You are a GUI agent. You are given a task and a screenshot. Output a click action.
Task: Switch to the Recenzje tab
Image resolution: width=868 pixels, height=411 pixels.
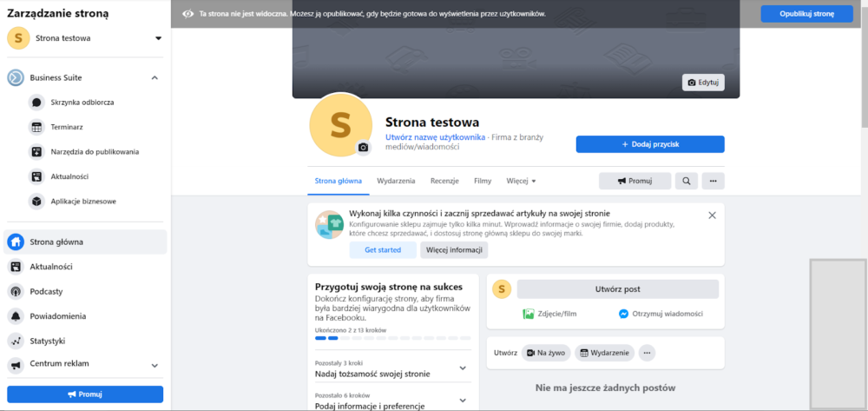(444, 181)
